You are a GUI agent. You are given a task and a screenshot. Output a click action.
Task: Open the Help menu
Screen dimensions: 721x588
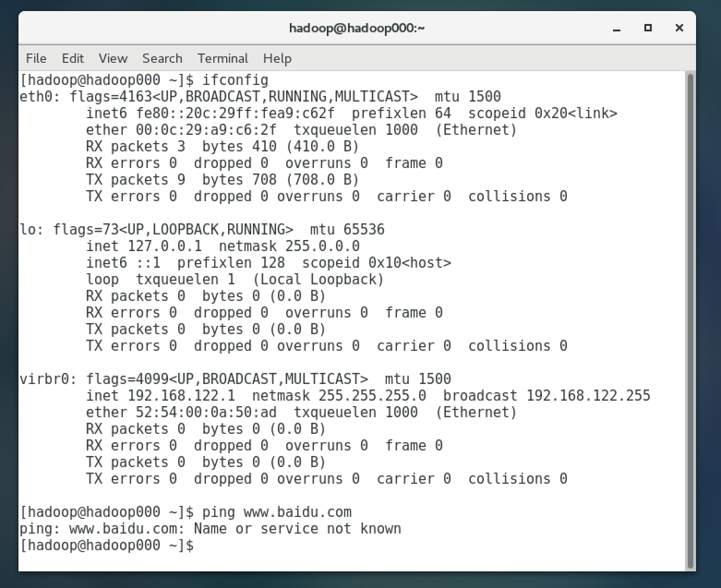click(x=277, y=59)
